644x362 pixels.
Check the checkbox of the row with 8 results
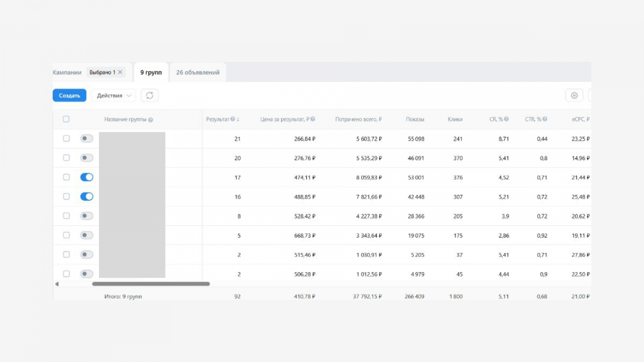click(x=66, y=216)
